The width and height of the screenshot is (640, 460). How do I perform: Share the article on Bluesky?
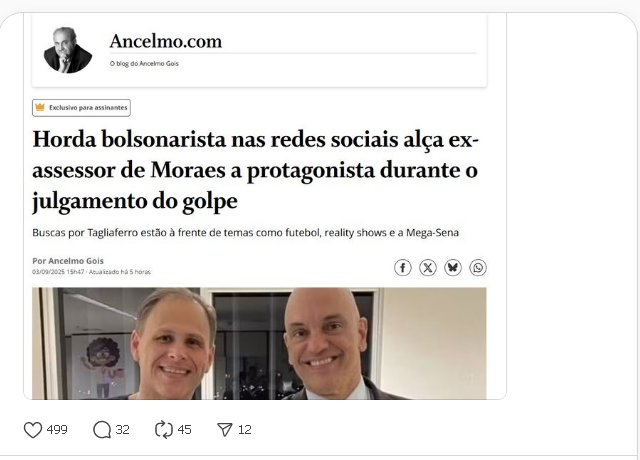point(453,268)
